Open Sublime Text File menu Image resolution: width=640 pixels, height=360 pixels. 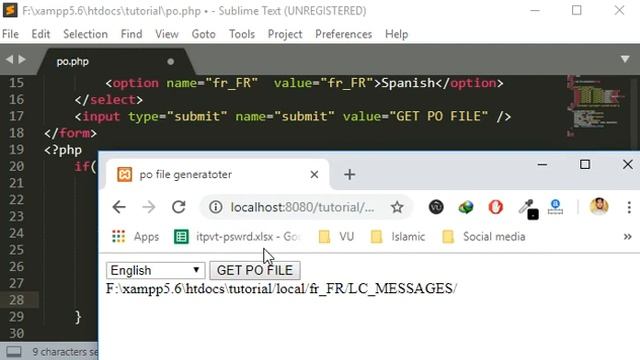point(10,34)
